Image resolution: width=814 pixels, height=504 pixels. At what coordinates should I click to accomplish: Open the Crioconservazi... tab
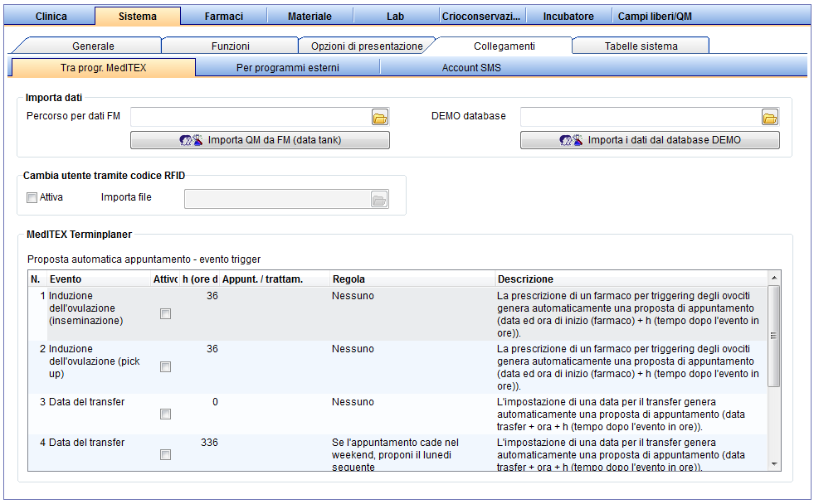[481, 16]
